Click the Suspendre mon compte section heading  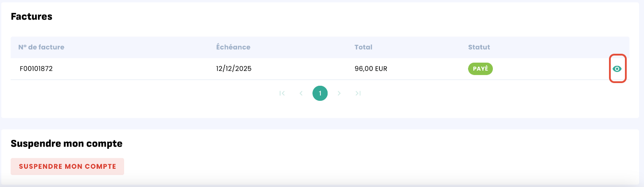[66, 143]
